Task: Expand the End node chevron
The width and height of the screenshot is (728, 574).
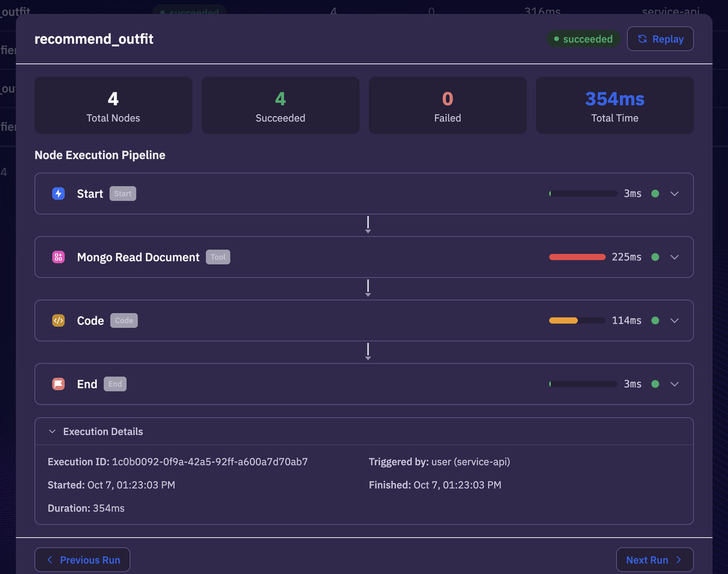Action: point(674,384)
